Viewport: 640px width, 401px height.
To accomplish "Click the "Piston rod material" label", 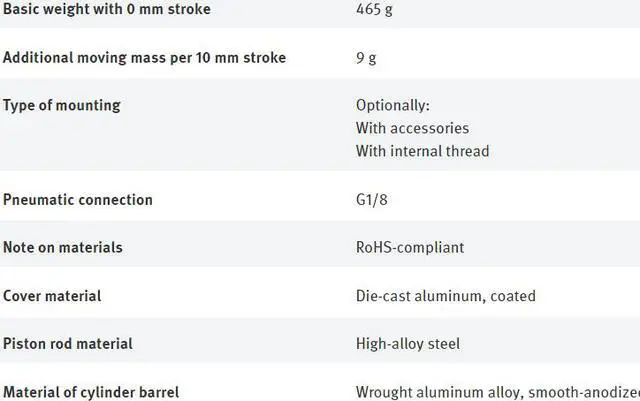I will pyautogui.click(x=68, y=344).
